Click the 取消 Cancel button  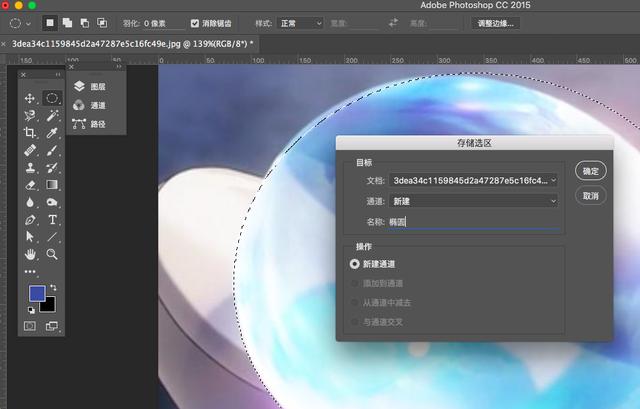(x=591, y=196)
